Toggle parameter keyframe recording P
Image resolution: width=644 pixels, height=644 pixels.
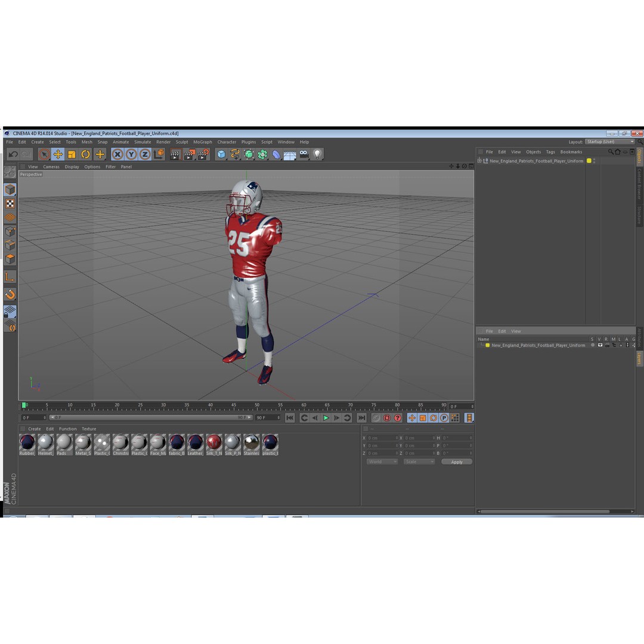click(x=444, y=417)
